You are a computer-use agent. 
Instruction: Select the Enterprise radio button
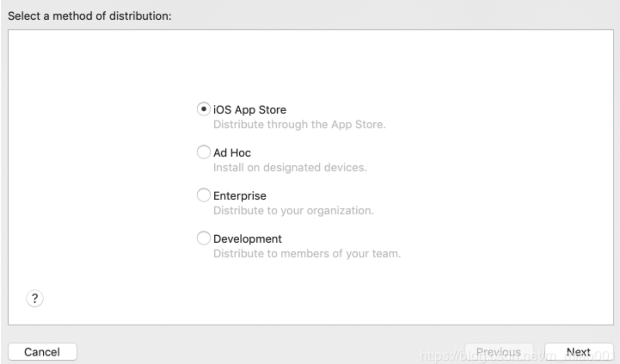point(203,196)
